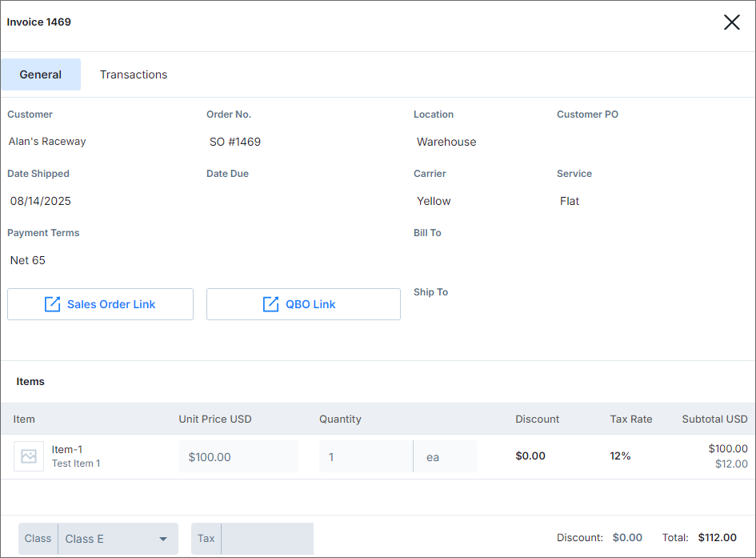Click the quantity field showing 1
Screen dimensions: 756x558
tap(366, 455)
